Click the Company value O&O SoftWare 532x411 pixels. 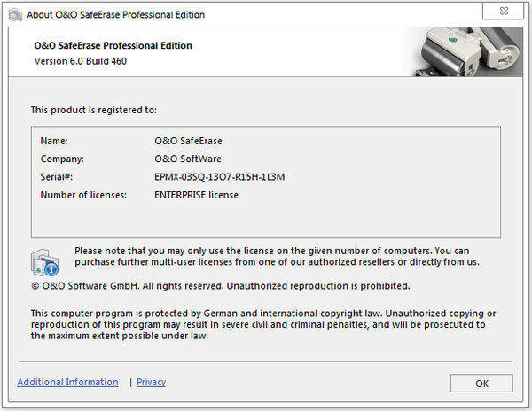pyautogui.click(x=187, y=159)
